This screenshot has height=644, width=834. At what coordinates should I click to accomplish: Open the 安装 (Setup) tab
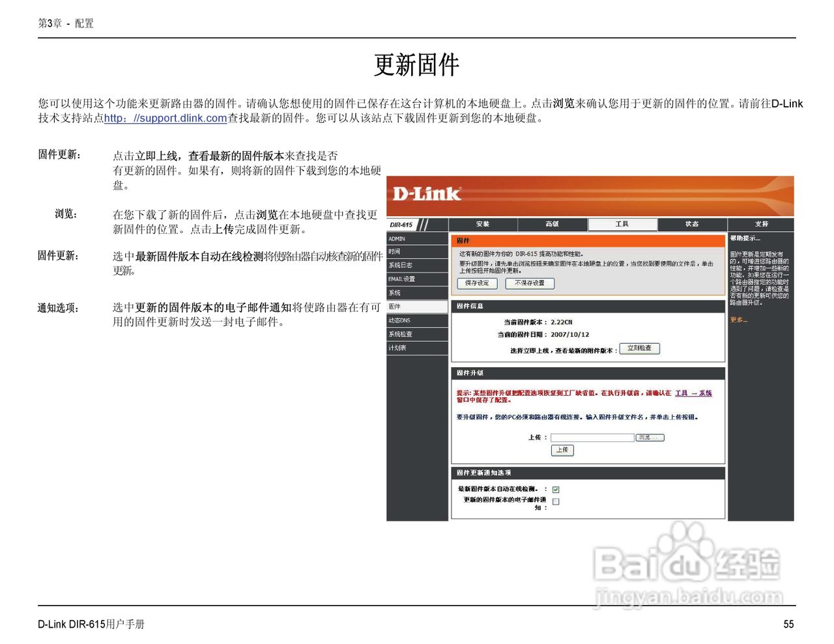pos(483,224)
